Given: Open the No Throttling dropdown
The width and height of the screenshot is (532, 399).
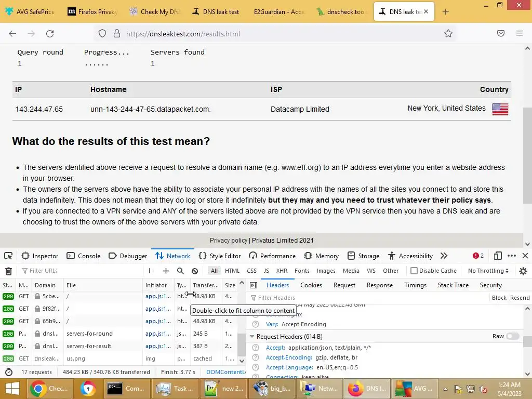Looking at the screenshot, I should point(488,271).
